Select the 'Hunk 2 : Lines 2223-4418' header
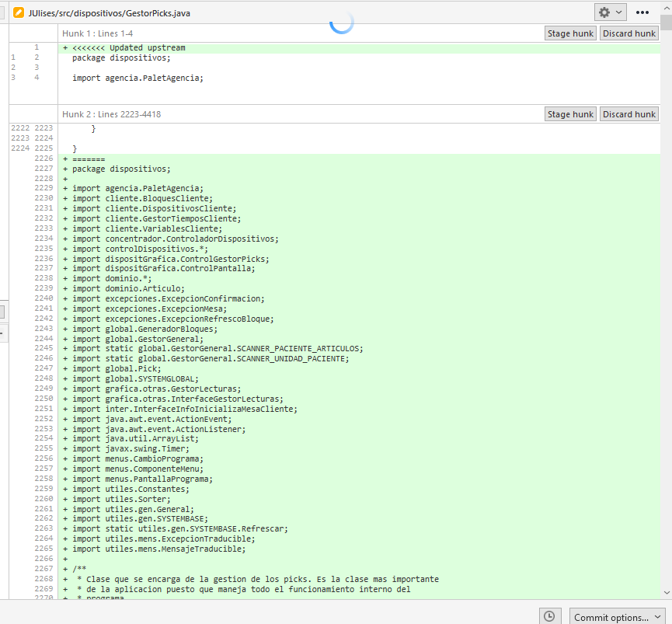672x624 pixels. (x=111, y=114)
